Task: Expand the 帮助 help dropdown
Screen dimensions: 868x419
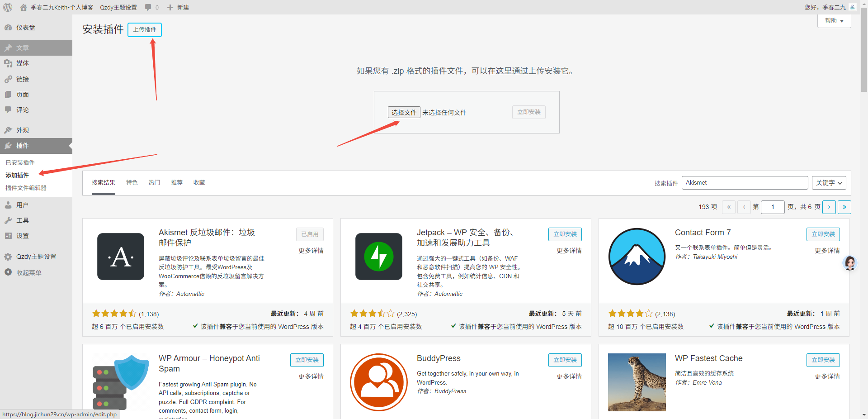Action: [x=834, y=21]
